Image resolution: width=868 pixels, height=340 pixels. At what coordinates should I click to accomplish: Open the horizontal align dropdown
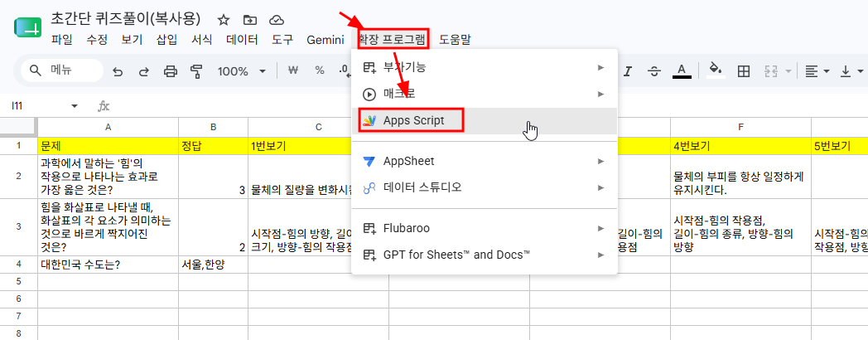(817, 71)
